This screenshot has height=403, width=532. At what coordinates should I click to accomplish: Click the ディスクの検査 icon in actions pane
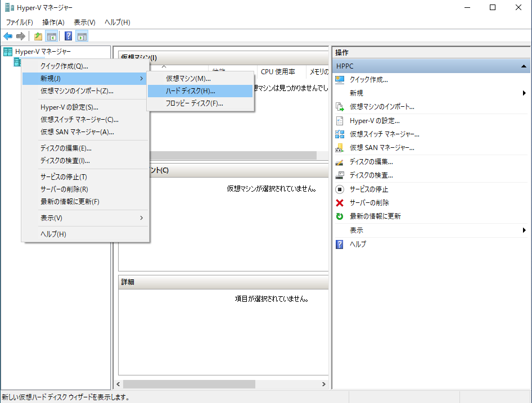pos(340,175)
